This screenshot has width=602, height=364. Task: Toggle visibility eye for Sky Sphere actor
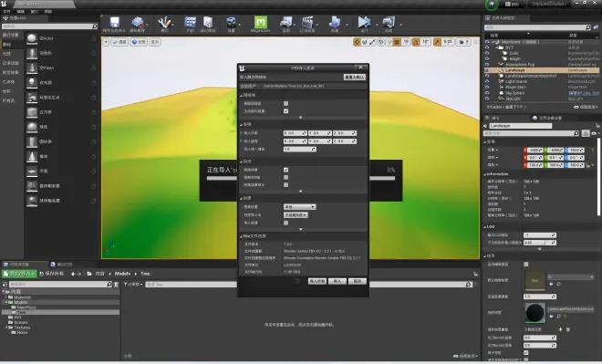click(487, 93)
